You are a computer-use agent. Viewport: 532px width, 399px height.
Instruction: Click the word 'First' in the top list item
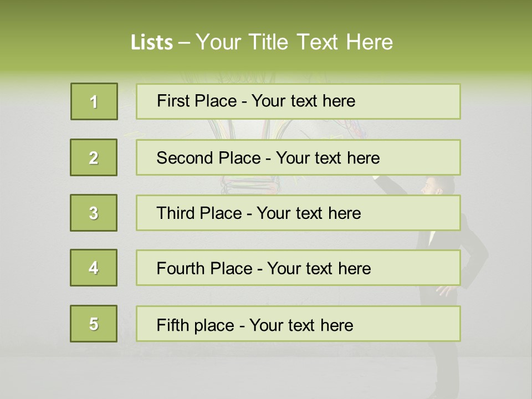170,101
